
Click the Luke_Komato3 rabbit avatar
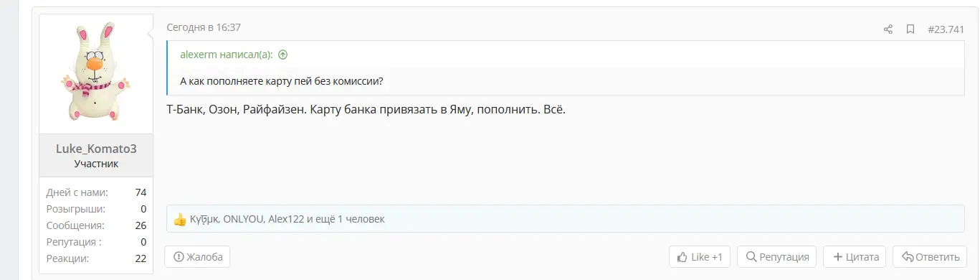pos(96,73)
